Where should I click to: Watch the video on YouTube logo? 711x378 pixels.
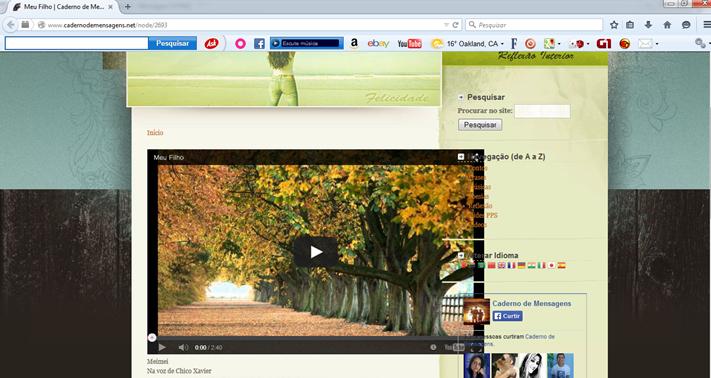(x=455, y=348)
